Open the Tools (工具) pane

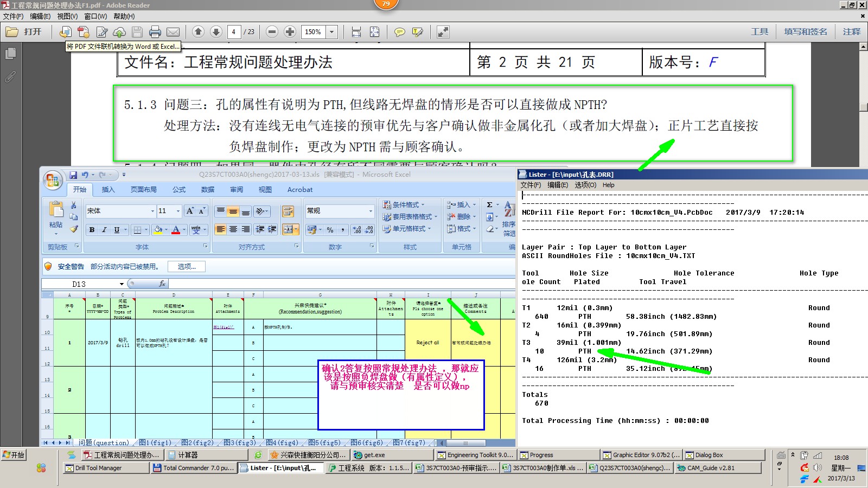759,32
